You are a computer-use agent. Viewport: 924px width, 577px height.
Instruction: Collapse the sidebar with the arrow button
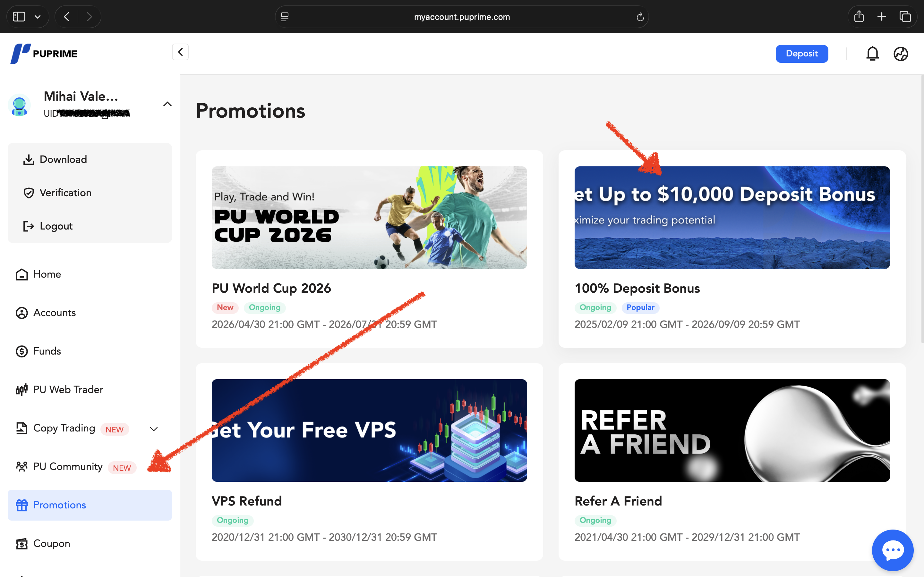click(180, 52)
